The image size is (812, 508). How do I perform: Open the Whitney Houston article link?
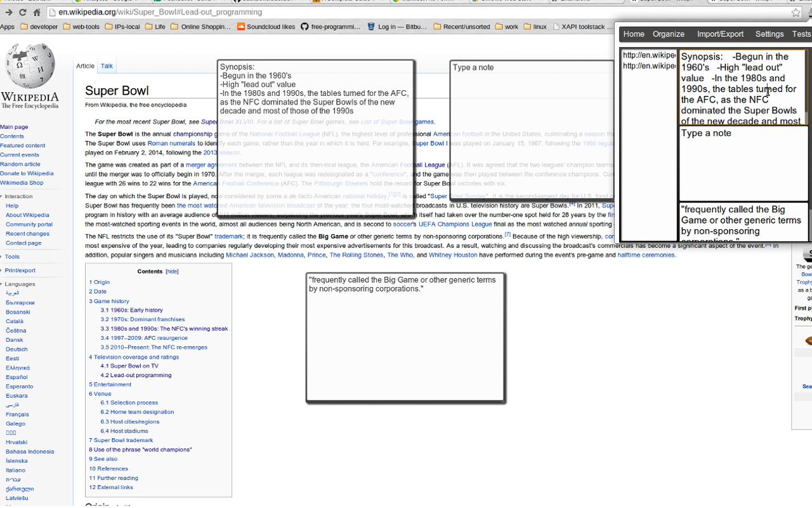click(x=454, y=255)
